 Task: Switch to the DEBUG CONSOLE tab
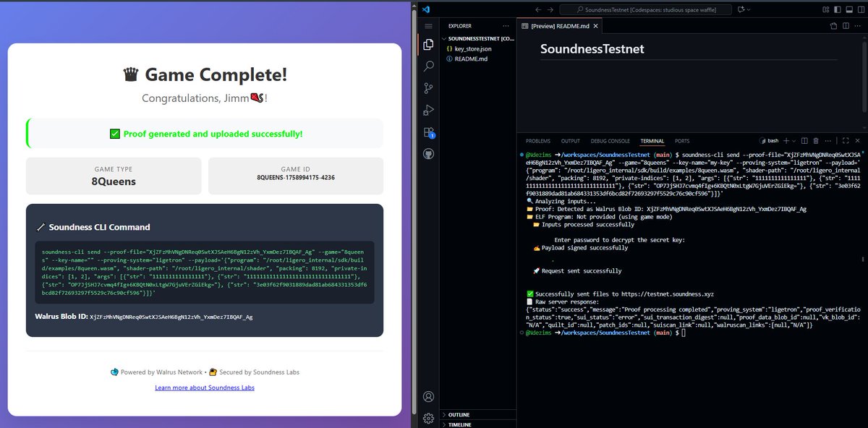[x=610, y=141]
